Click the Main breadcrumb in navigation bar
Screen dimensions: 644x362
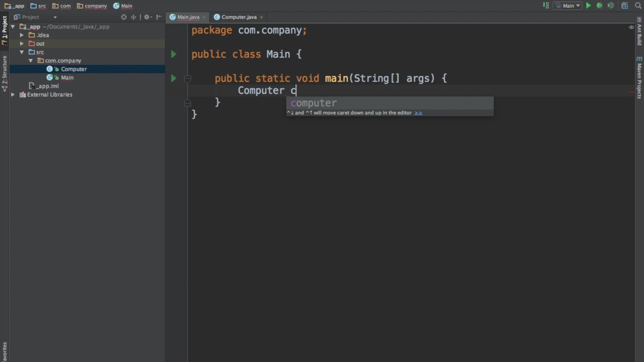[123, 6]
